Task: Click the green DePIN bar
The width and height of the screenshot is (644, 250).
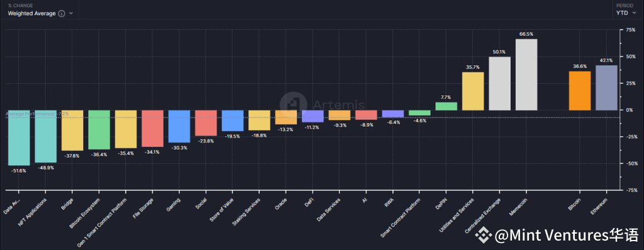Action: coord(446,106)
